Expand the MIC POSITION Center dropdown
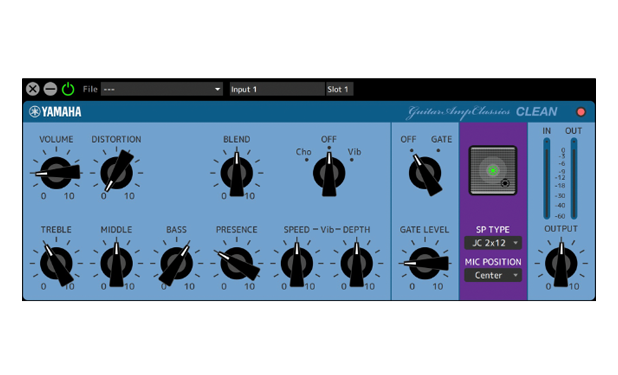Screen dimensions: 618x375 (493, 275)
